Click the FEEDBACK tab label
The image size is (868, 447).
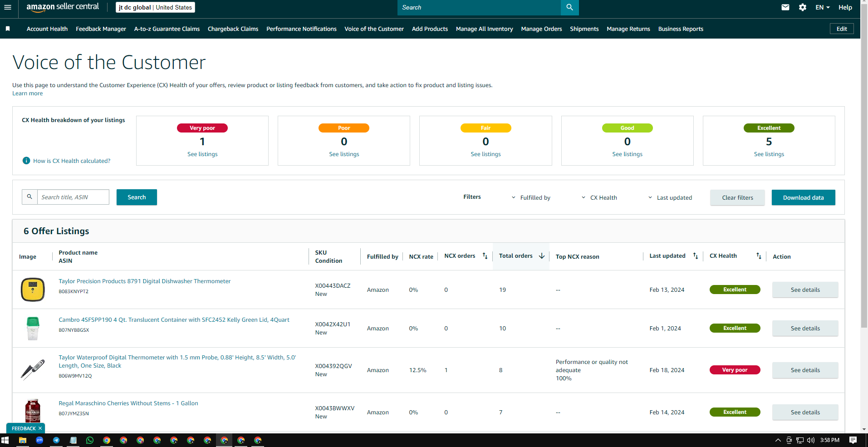(24, 428)
